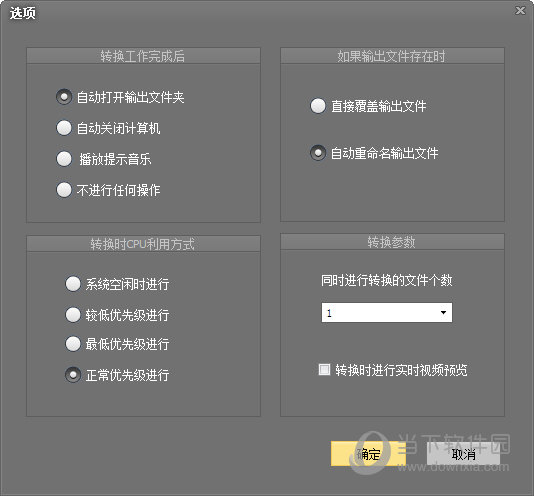Select 自动打开输出文件夹 radio option
Viewport: 534px width, 496px height.
[x=64, y=97]
